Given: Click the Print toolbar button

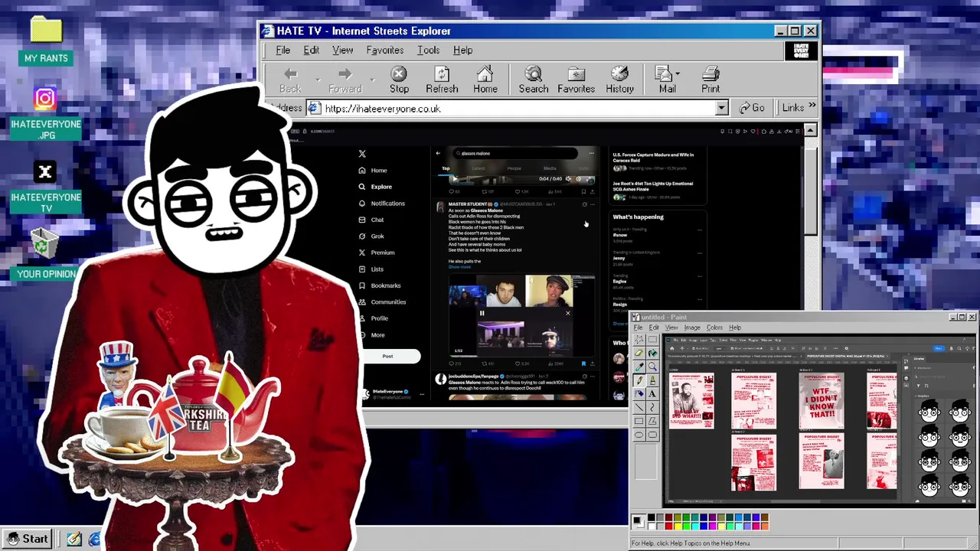Looking at the screenshot, I should pyautogui.click(x=710, y=80).
